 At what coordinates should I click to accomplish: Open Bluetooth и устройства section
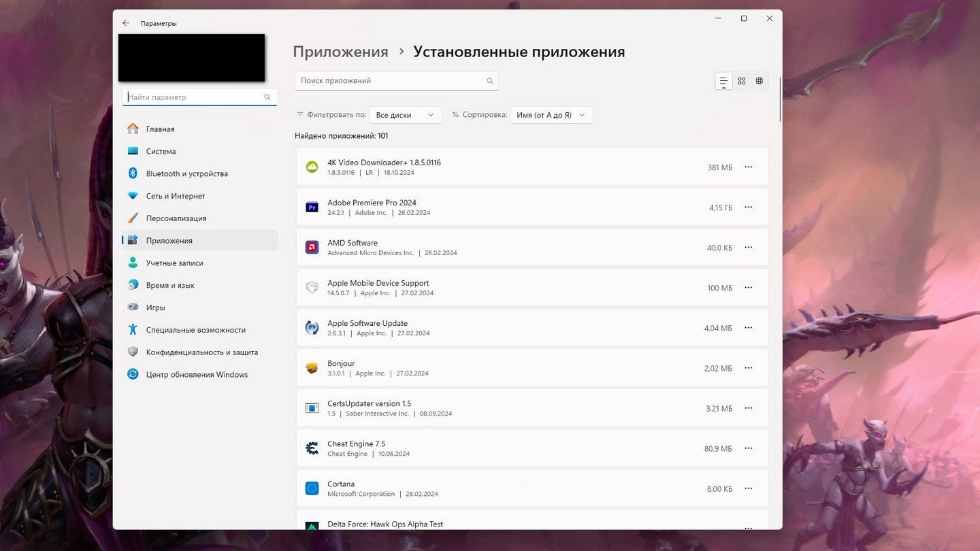(x=200, y=173)
